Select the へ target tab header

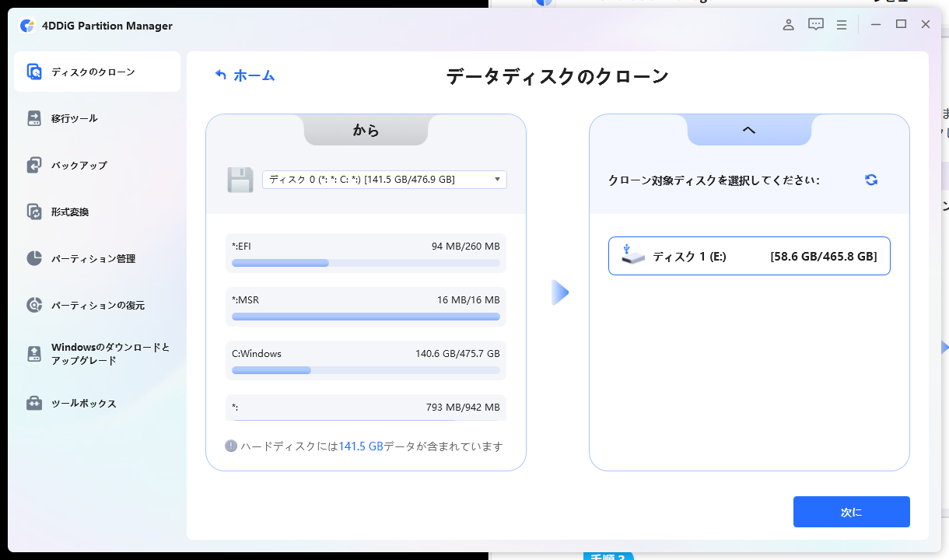click(749, 130)
